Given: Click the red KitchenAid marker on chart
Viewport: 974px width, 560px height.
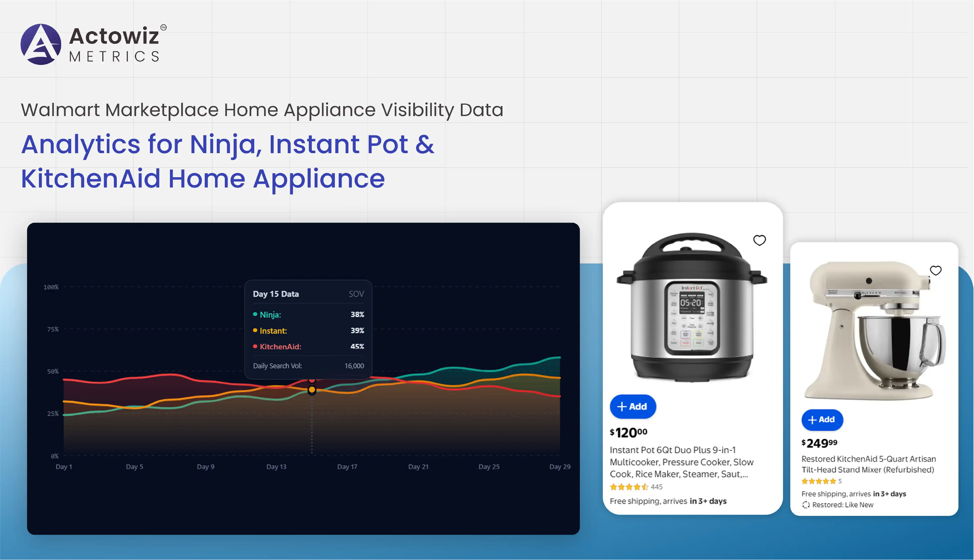Looking at the screenshot, I should click(x=312, y=380).
